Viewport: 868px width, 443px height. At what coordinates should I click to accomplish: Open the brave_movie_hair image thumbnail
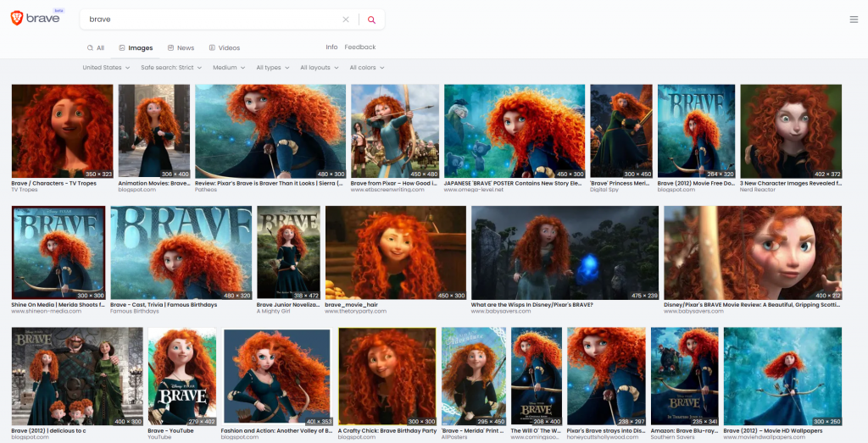click(x=395, y=252)
